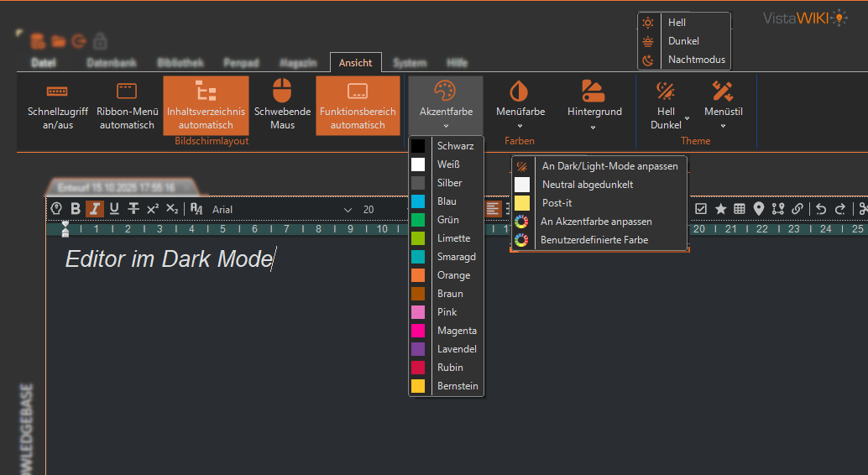
Task: Click the undo arrow in editor toolbar
Action: [821, 209]
